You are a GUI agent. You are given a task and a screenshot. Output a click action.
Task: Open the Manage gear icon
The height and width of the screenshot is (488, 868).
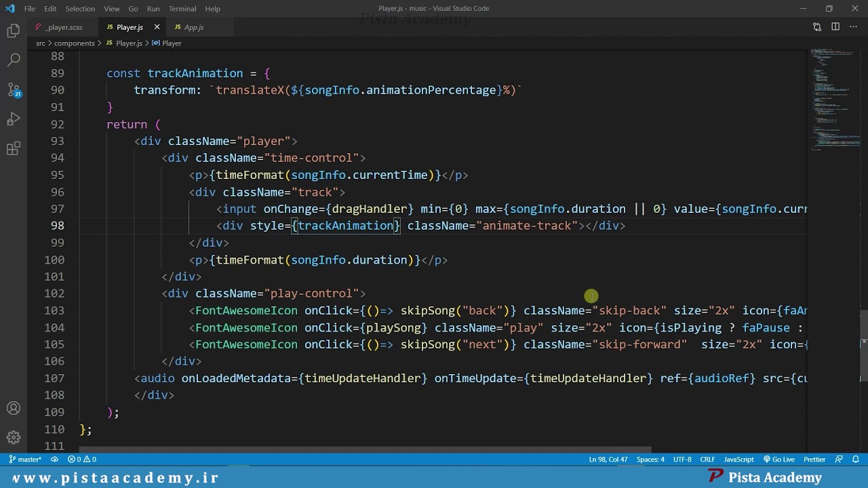(14, 438)
